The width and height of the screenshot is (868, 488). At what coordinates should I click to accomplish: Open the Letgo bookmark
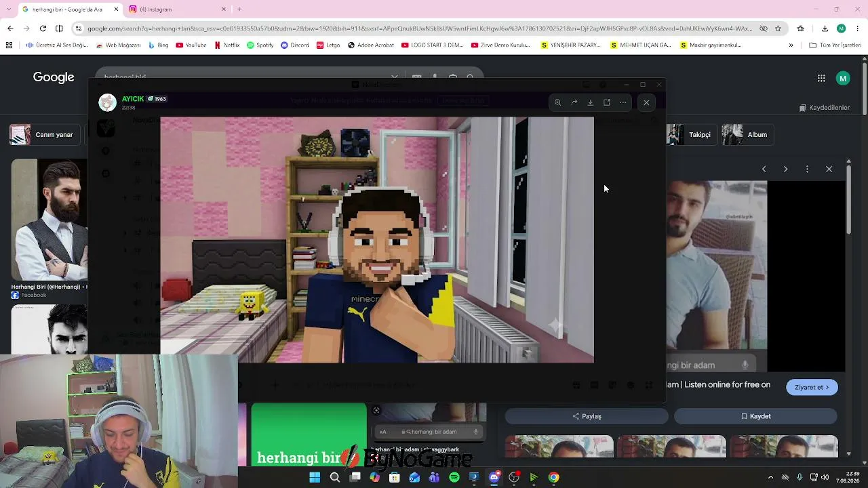point(328,45)
